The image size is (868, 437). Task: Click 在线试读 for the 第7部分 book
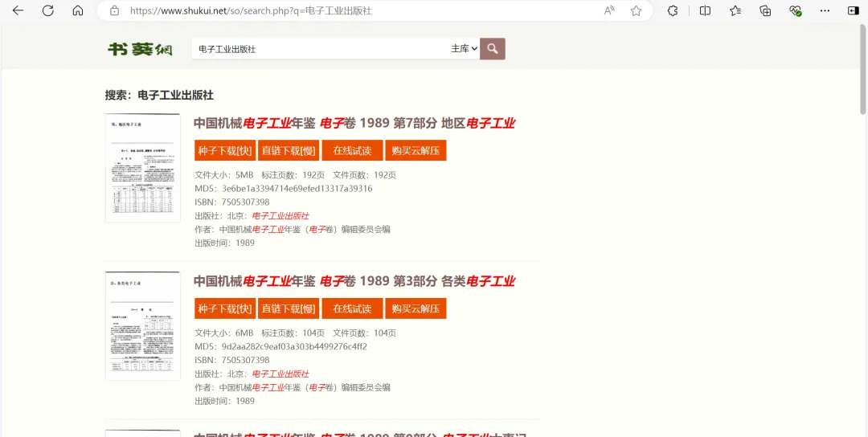(x=352, y=150)
